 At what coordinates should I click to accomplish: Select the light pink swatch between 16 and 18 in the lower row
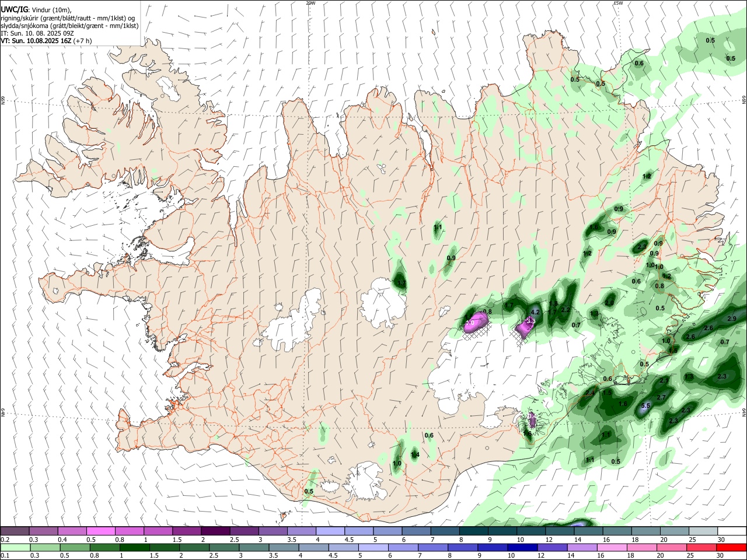(612, 547)
